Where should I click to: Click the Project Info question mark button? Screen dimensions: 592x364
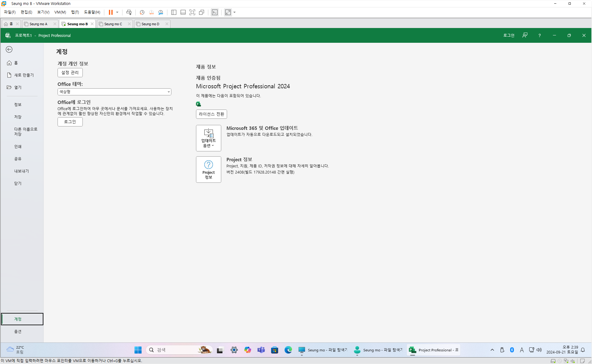(208, 170)
